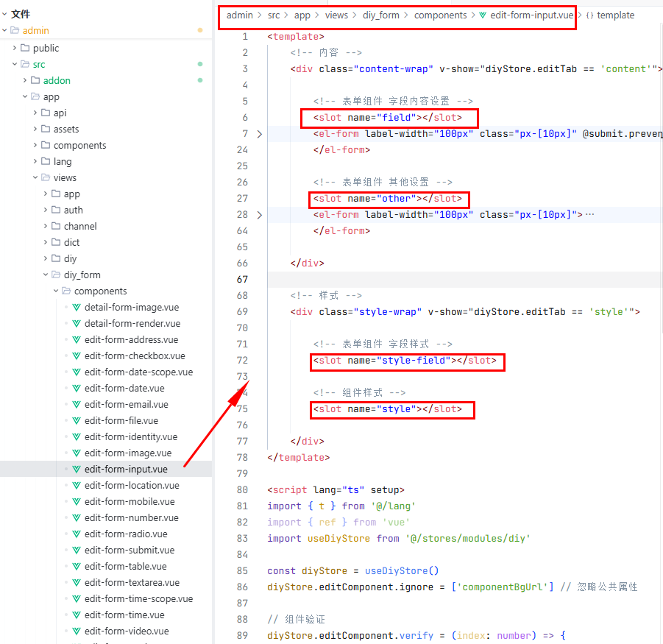Click Vue icon next to edit-form-input.vue in tree

[77, 469]
